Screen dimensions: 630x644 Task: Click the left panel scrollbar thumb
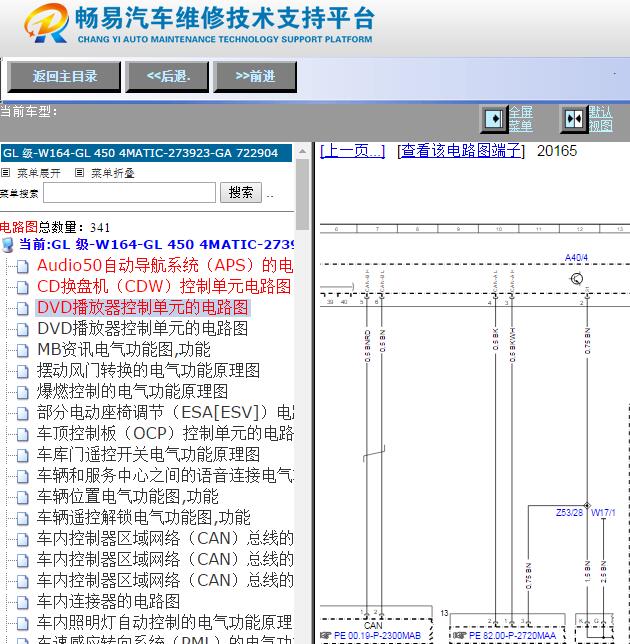(302, 194)
